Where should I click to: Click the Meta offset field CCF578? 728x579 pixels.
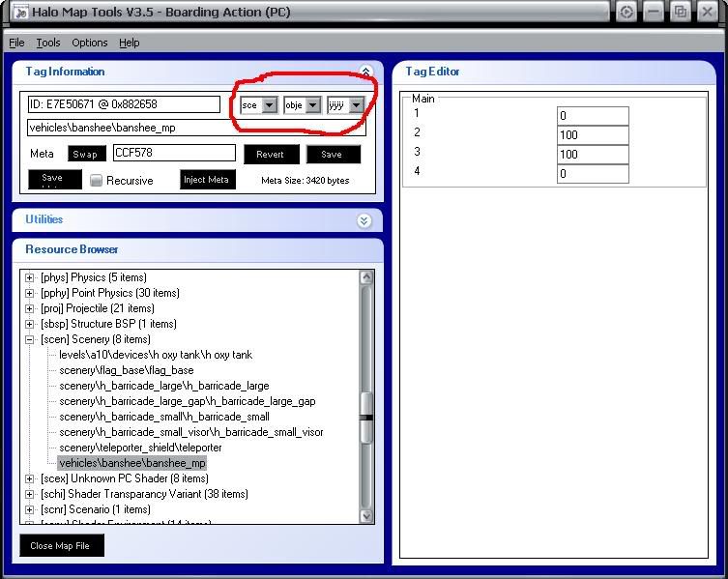pos(174,153)
